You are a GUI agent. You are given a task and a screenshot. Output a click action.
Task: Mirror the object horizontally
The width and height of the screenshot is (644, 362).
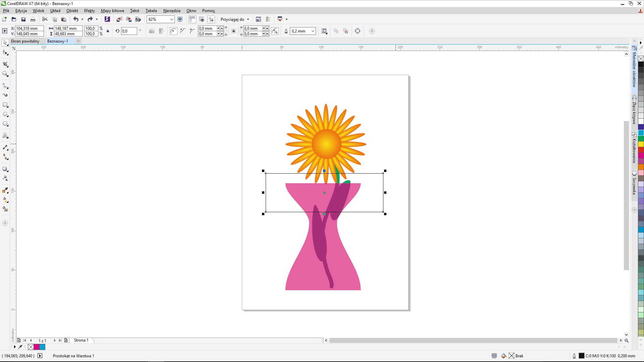point(152,31)
